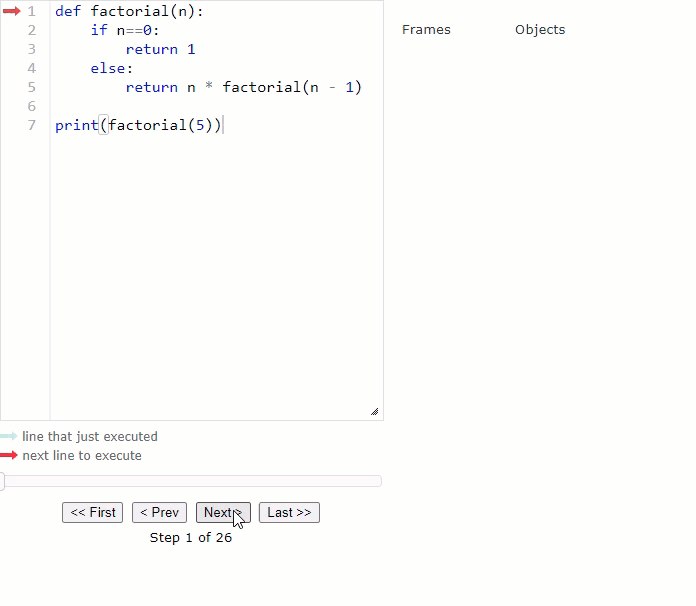The height and width of the screenshot is (606, 696).
Task: Select line number 2 in the gutter
Action: click(32, 30)
